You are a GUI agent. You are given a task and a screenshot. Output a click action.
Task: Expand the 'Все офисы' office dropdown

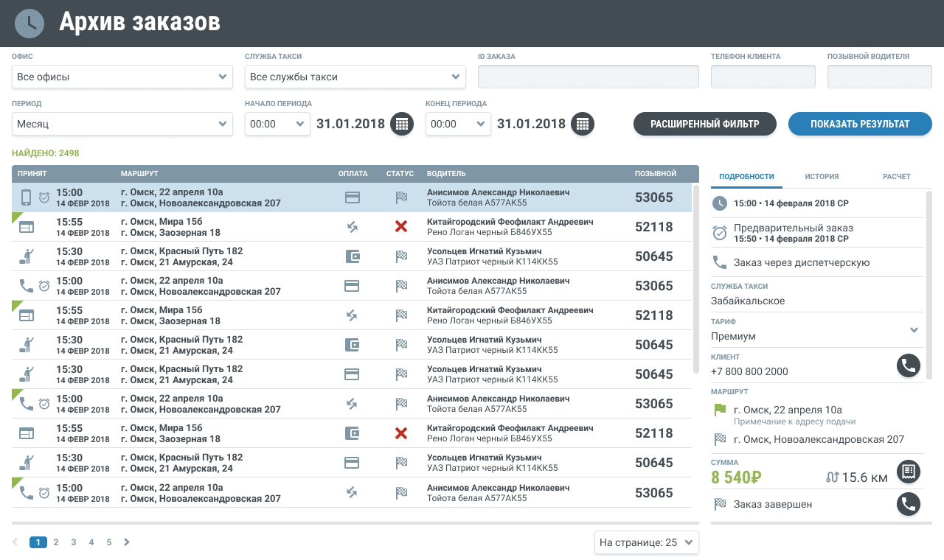coord(122,77)
